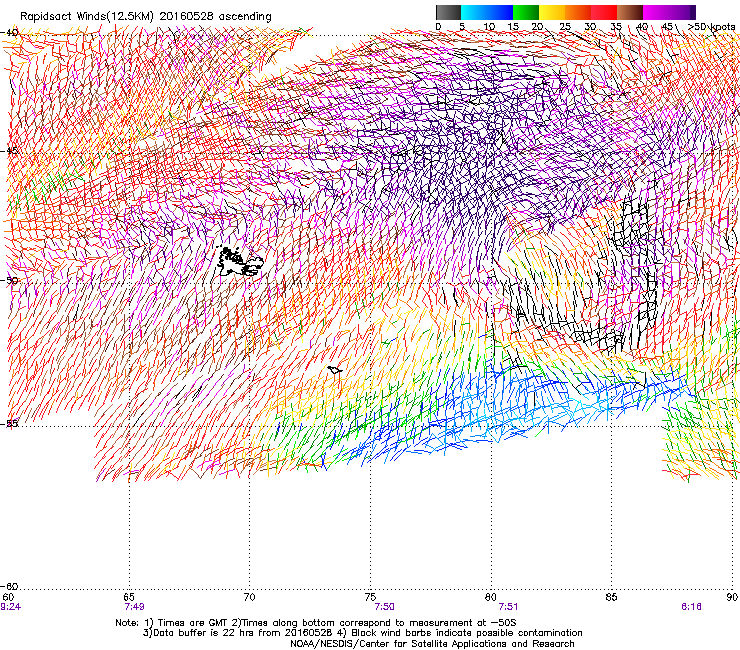Click the purple "6:16" time label

691,607
